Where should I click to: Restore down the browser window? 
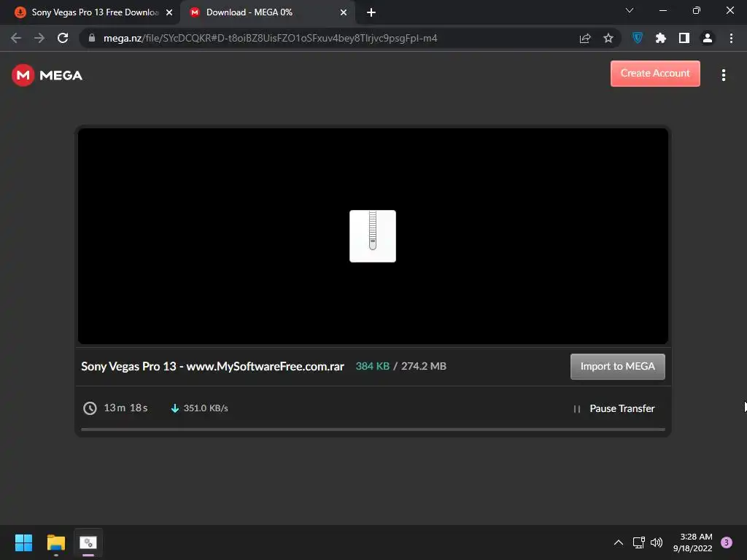697,10
